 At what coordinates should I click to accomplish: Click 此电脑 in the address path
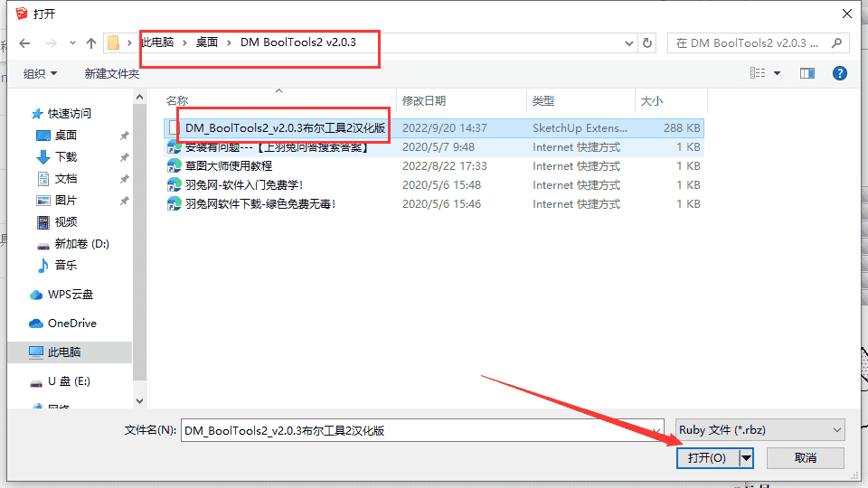pyautogui.click(x=157, y=42)
